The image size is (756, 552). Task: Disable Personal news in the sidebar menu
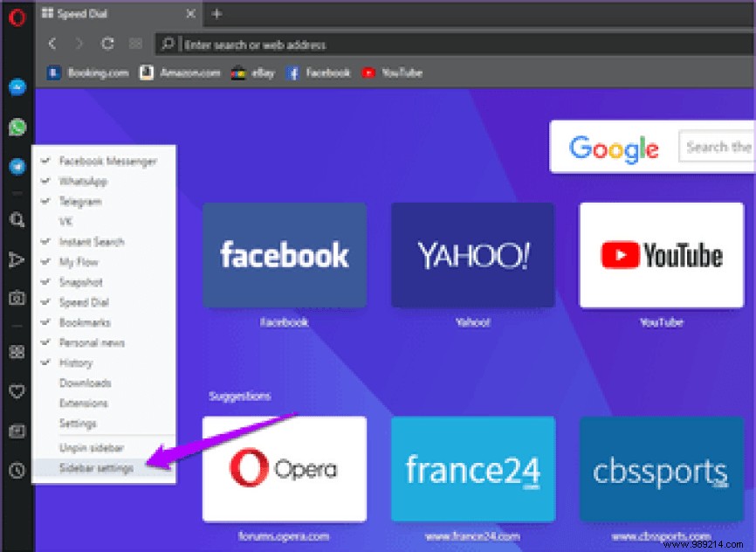(92, 342)
